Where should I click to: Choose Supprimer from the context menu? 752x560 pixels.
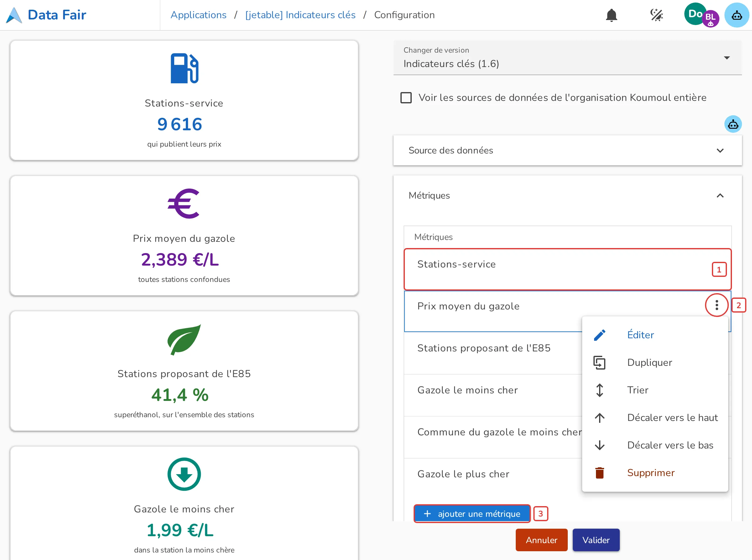pyautogui.click(x=655, y=473)
